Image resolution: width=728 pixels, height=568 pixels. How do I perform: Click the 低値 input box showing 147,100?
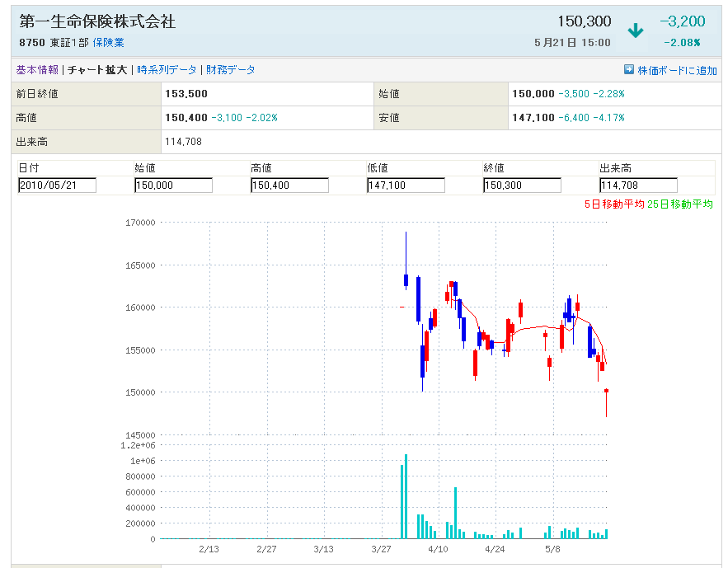click(406, 185)
